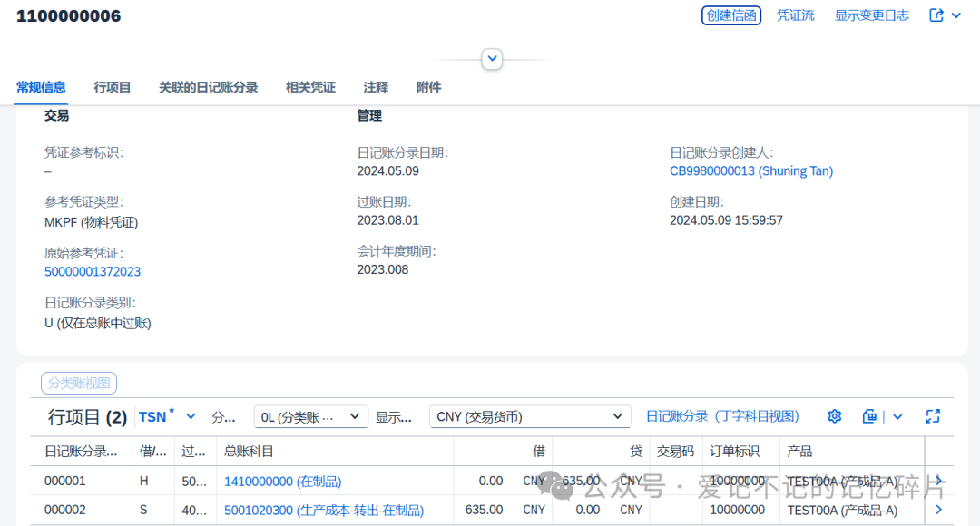Click U (仅在总账中过账) value
Screen dimensions: 980x526
coord(97,323)
